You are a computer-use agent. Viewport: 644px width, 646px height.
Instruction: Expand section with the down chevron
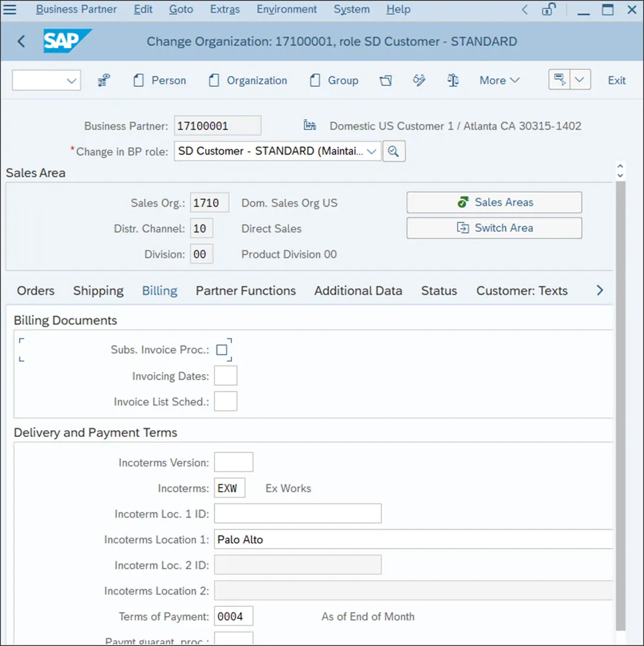[x=620, y=176]
